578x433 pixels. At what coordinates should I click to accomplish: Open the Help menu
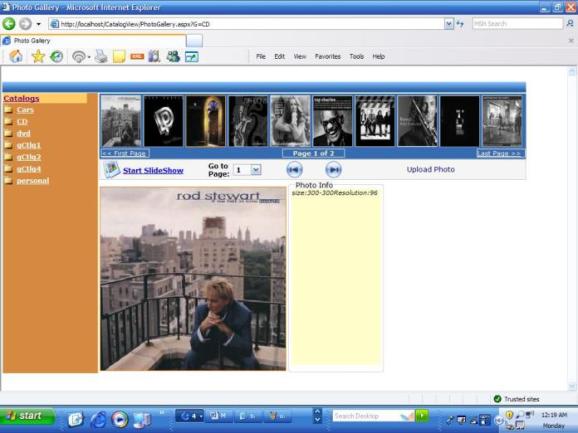(379, 56)
